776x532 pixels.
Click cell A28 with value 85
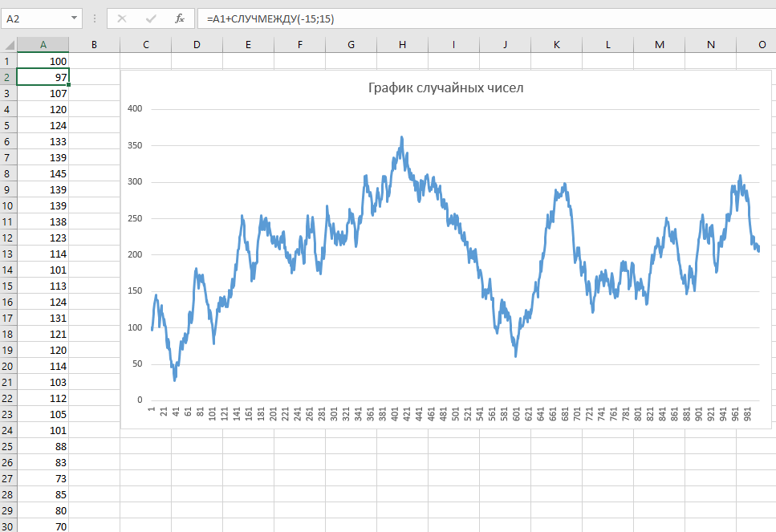[43, 494]
